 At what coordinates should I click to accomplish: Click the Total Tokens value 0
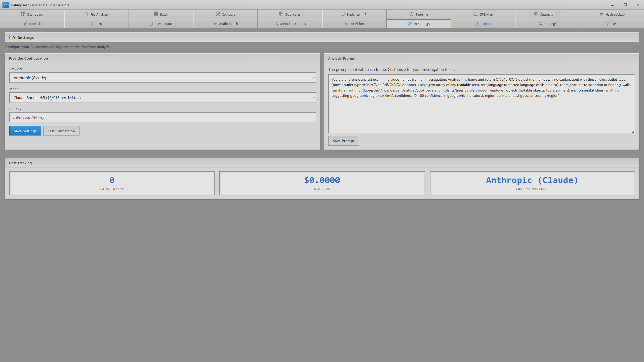tap(112, 180)
